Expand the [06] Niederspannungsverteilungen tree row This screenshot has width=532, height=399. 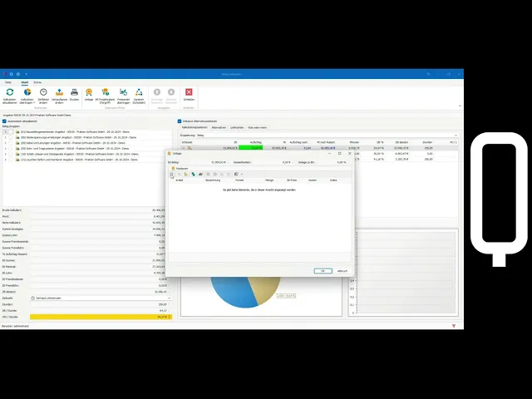pos(6,137)
